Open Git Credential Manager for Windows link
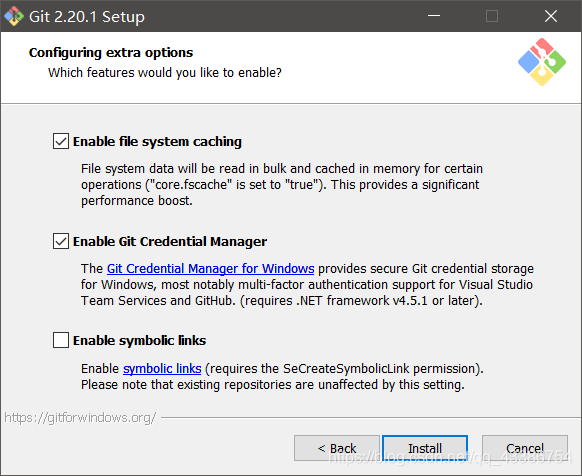Screen dimensions: 582x476 coord(210,268)
